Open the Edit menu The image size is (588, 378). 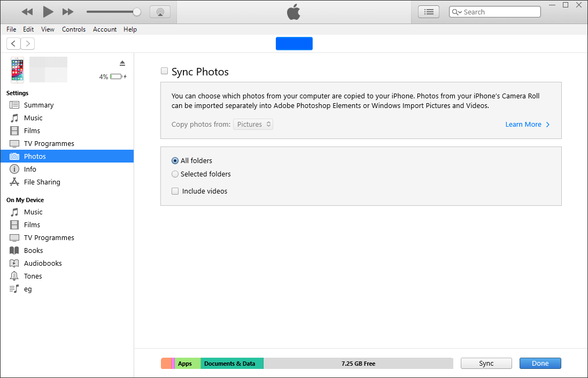click(x=28, y=29)
